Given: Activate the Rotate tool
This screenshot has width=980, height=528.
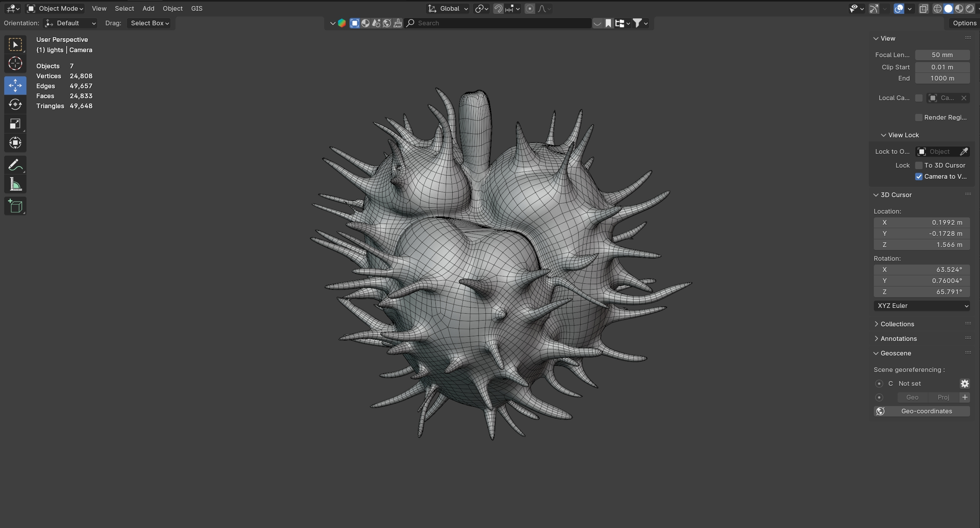Looking at the screenshot, I should 15,104.
